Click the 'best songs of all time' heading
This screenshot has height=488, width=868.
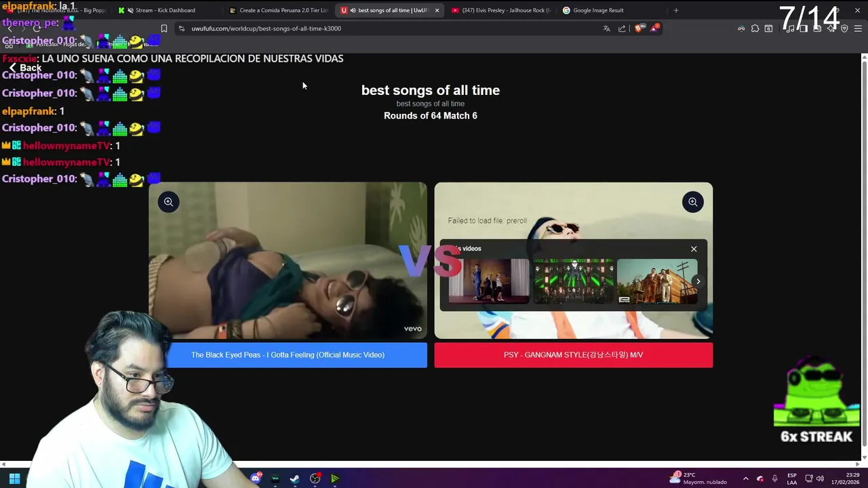point(431,90)
